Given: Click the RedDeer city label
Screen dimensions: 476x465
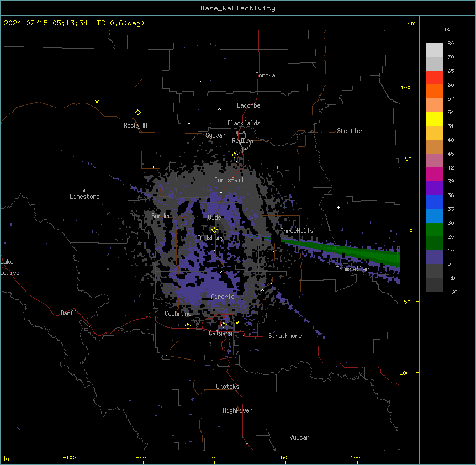Looking at the screenshot, I should point(243,141).
